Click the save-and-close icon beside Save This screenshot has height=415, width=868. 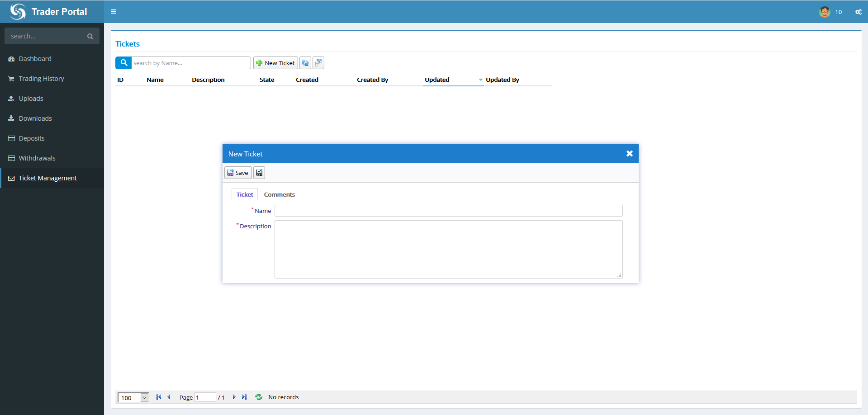(259, 173)
